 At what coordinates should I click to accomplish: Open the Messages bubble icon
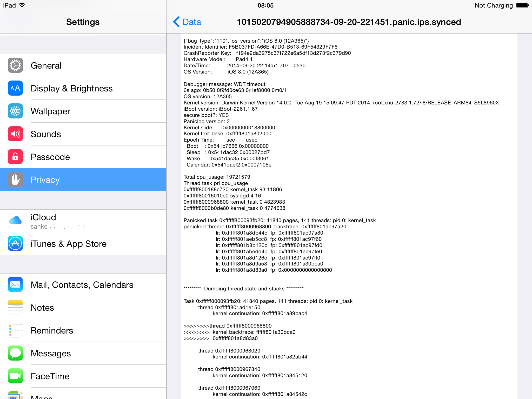point(15,353)
